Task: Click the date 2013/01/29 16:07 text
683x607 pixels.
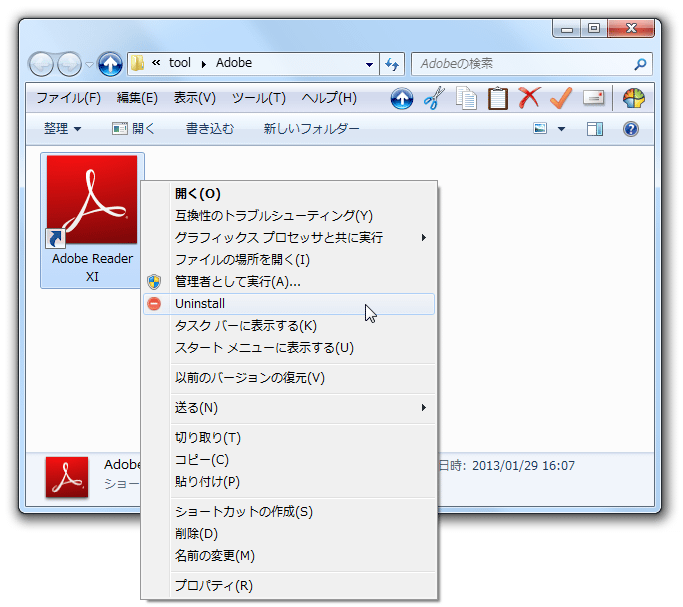Action: click(523, 466)
